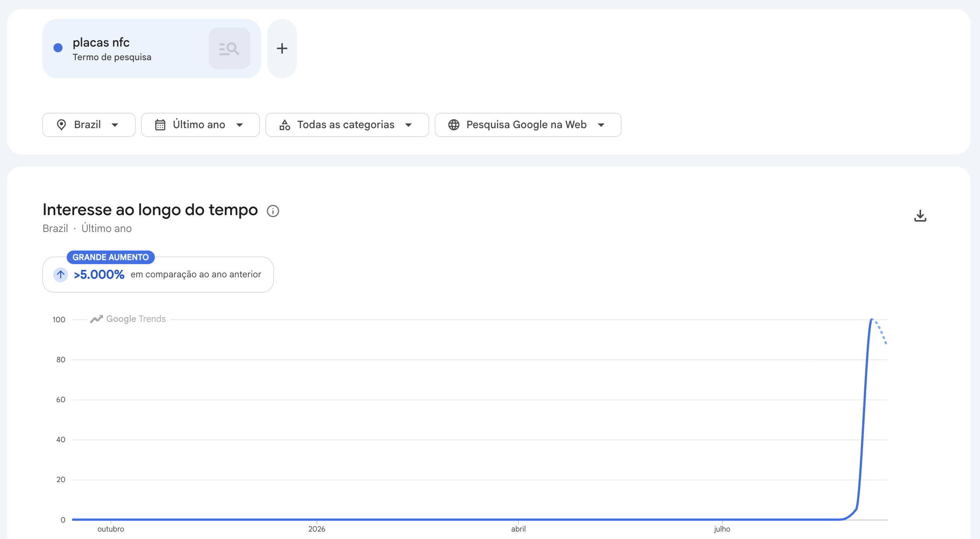Click the '>5.000%' increase value
980x539 pixels.
click(x=99, y=274)
